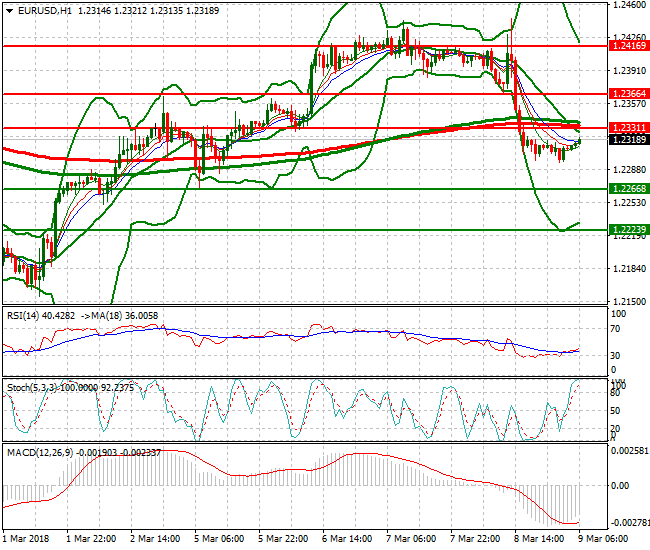The height and width of the screenshot is (550, 650).
Task: Click the red 1.23311 resistance price tag
Action: pos(630,128)
